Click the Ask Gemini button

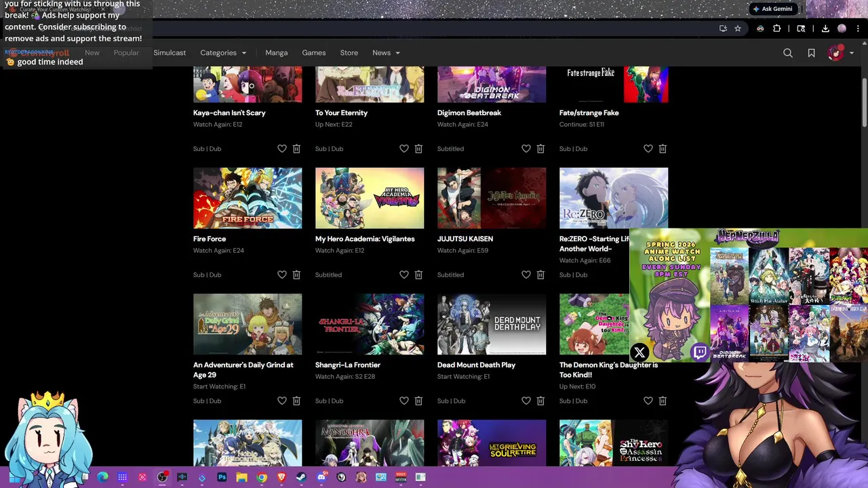coord(772,9)
